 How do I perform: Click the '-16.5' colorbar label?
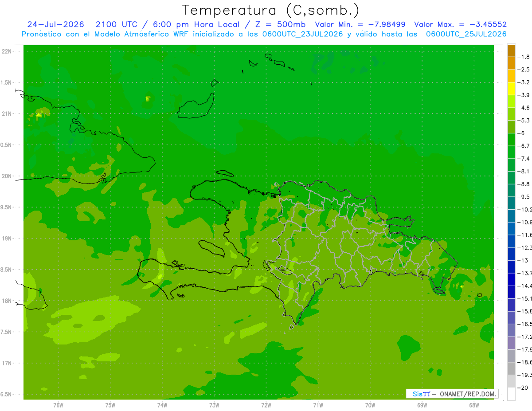(x=524, y=324)
